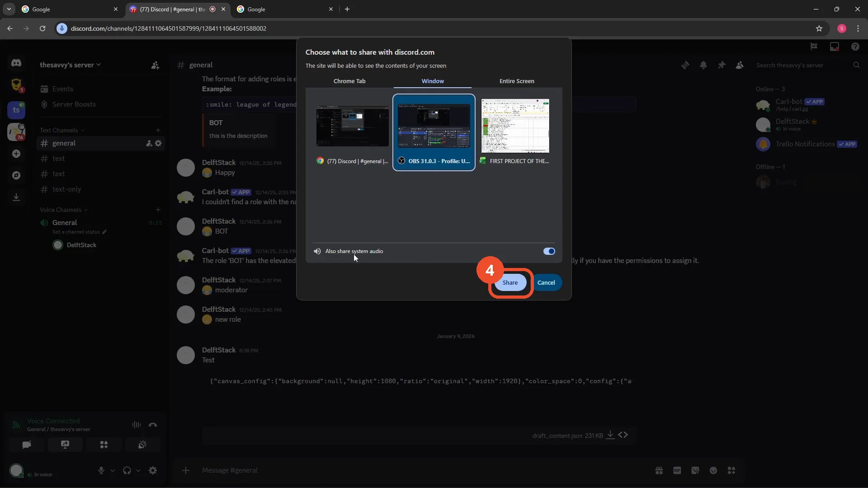
Task: Click the Discord home logo icon
Action: tap(16, 63)
